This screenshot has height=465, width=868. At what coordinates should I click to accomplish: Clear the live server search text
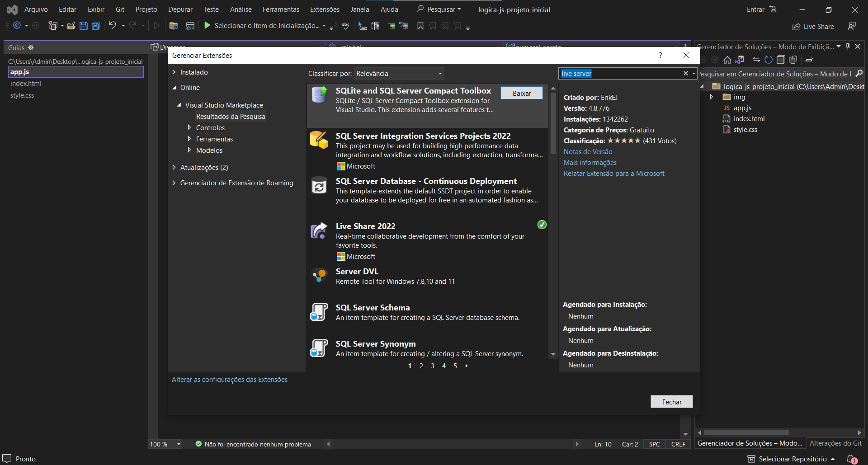point(685,73)
